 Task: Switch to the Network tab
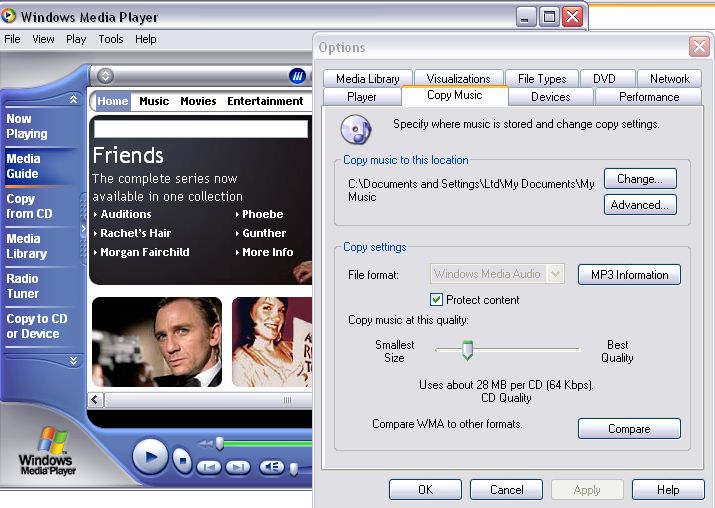pos(669,78)
